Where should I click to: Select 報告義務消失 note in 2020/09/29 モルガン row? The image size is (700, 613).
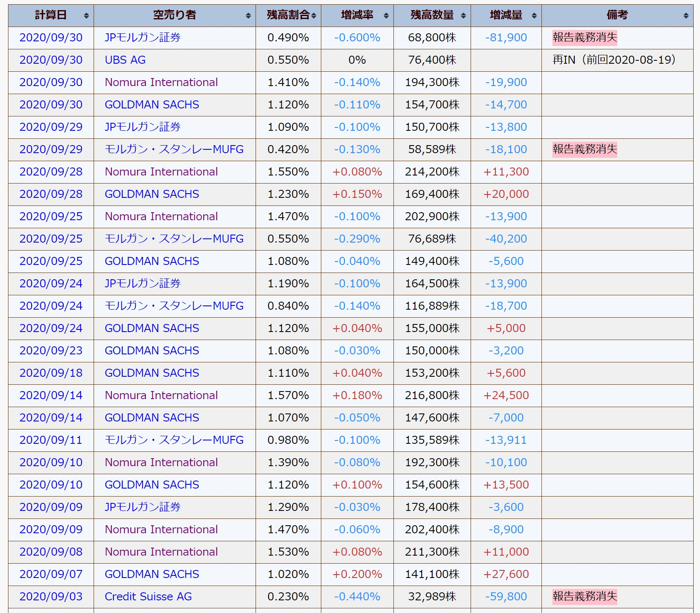coord(584,149)
